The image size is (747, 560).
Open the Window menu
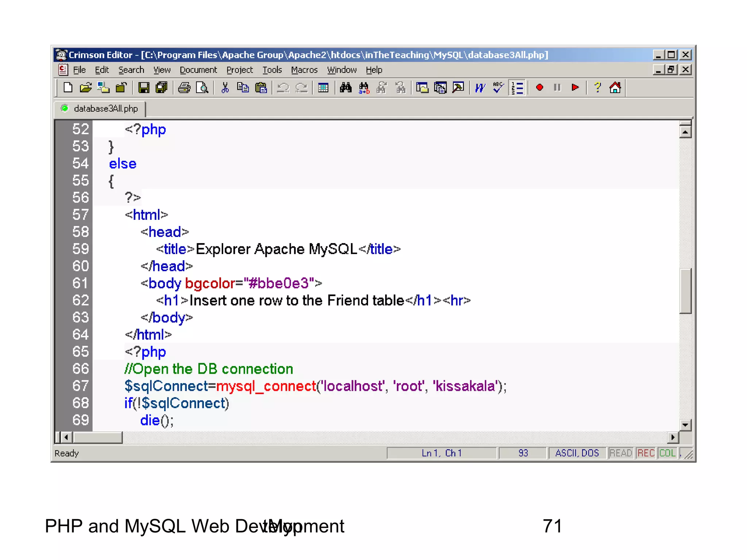click(x=342, y=70)
